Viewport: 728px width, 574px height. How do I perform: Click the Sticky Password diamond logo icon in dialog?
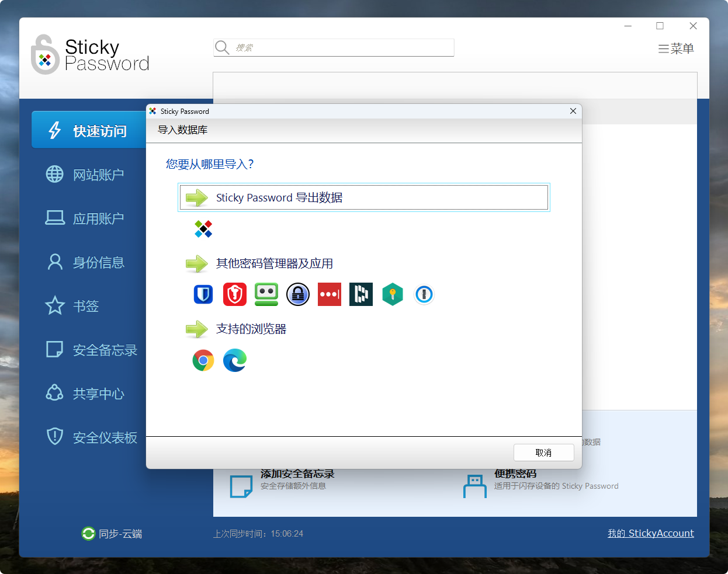coord(203,229)
